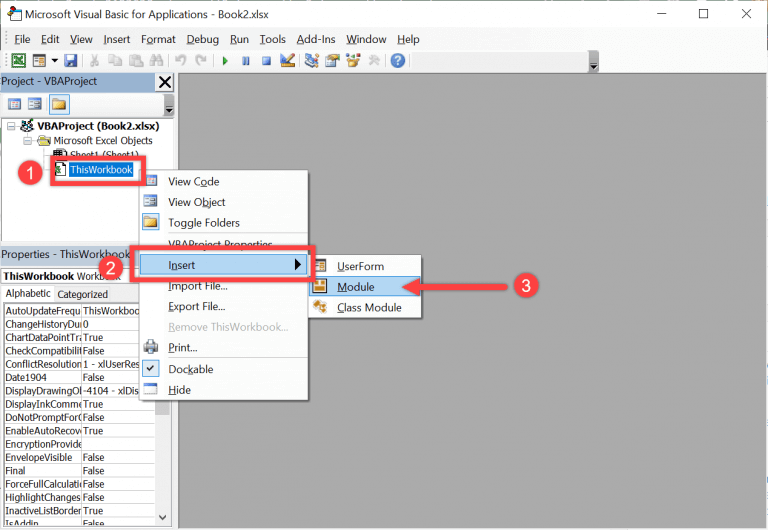Click the EnvelopeVisible property row
Viewport: 768px width, 530px height.
point(79,458)
